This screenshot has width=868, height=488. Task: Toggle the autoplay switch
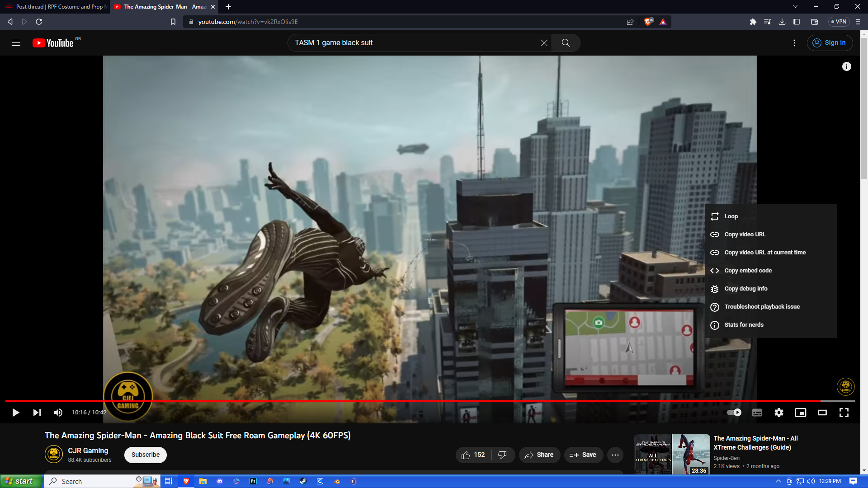pos(734,413)
